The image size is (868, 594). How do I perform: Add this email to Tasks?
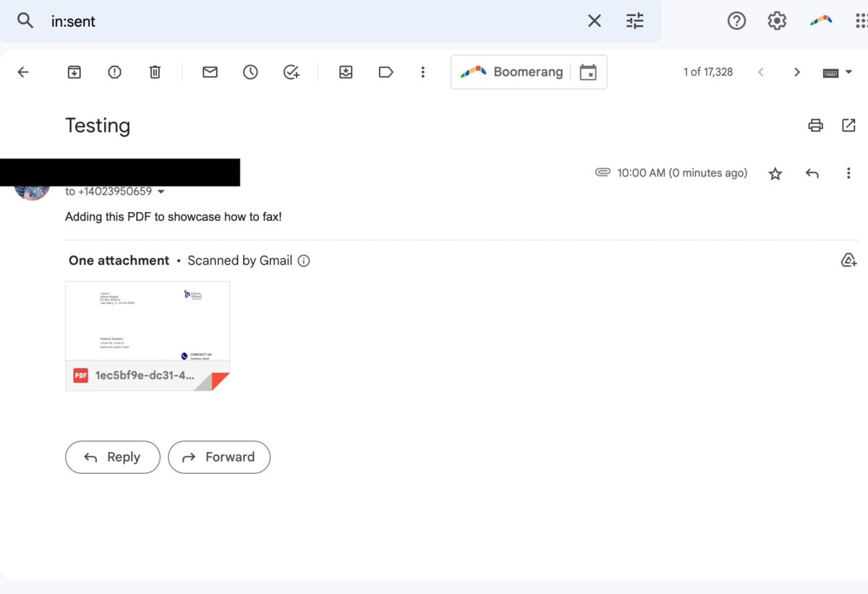click(291, 72)
